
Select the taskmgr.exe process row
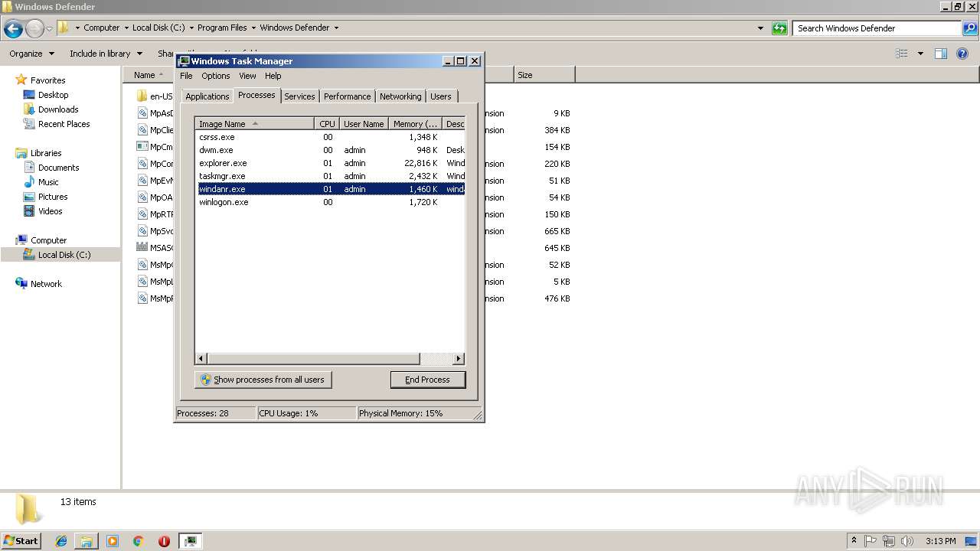click(x=331, y=176)
